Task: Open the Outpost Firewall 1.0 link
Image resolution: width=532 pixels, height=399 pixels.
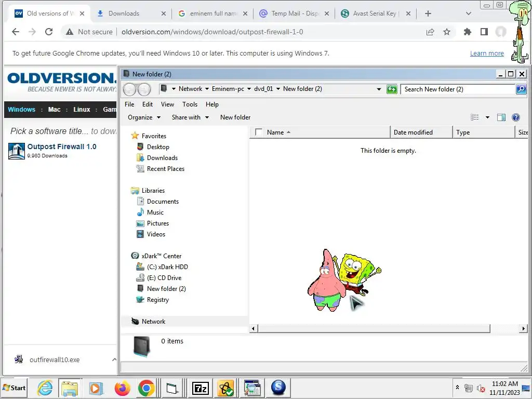Action: (x=62, y=147)
